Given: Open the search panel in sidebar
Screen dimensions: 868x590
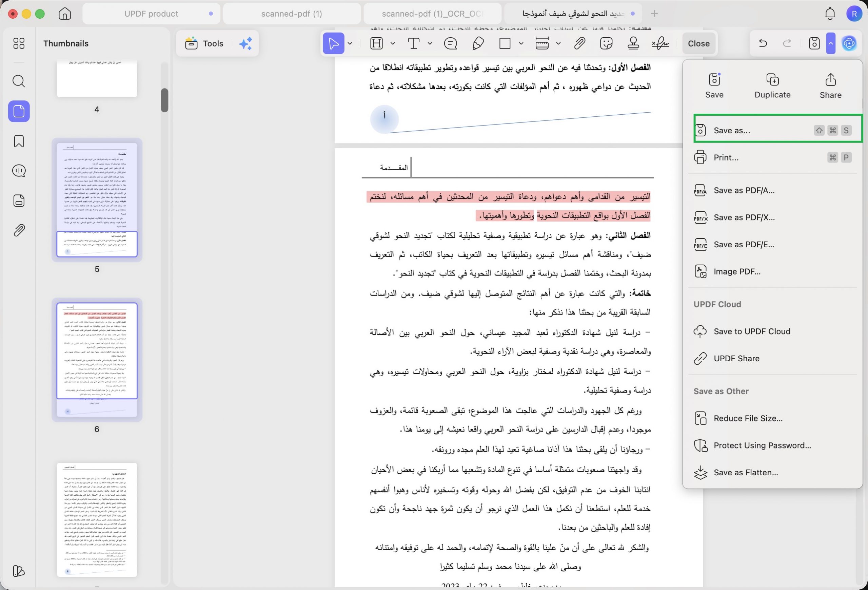Looking at the screenshot, I should point(19,81).
